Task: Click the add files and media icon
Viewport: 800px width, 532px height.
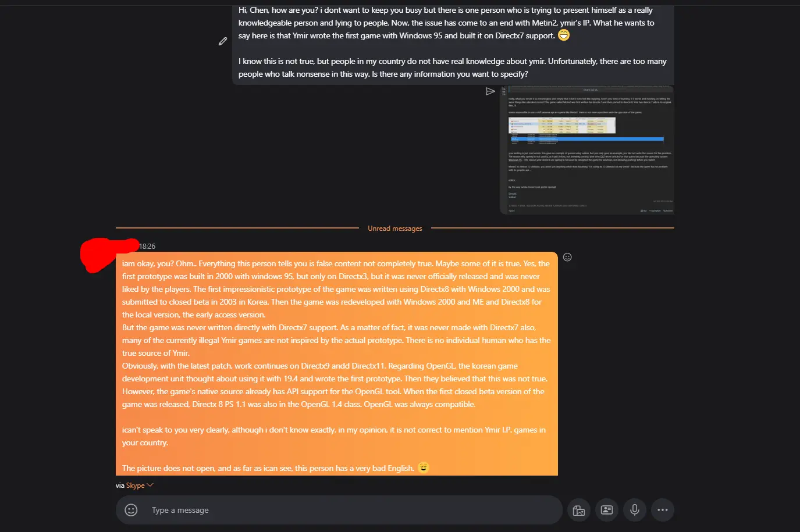Action: 579,510
